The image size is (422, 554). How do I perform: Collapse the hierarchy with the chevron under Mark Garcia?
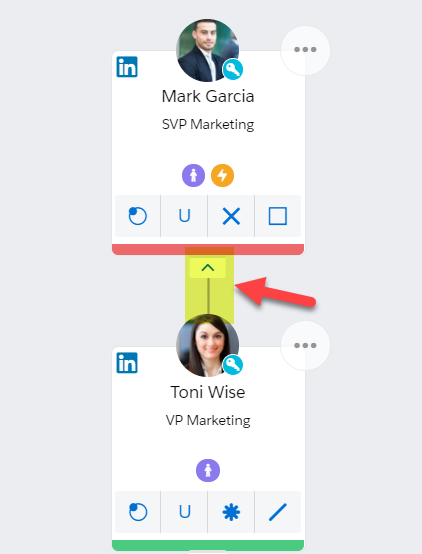(x=208, y=268)
